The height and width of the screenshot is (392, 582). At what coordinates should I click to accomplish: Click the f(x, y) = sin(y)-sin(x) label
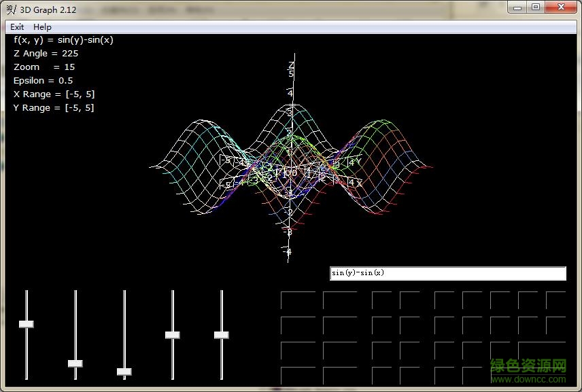(x=63, y=39)
